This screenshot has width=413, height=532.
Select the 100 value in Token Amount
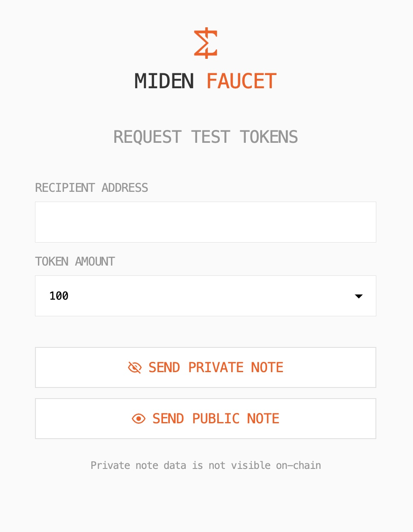[59, 296]
